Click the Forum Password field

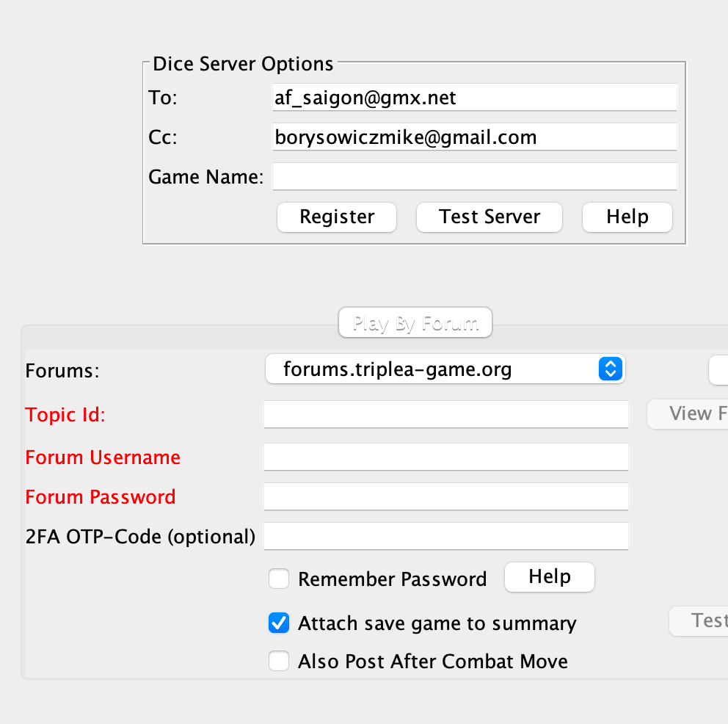click(x=446, y=496)
